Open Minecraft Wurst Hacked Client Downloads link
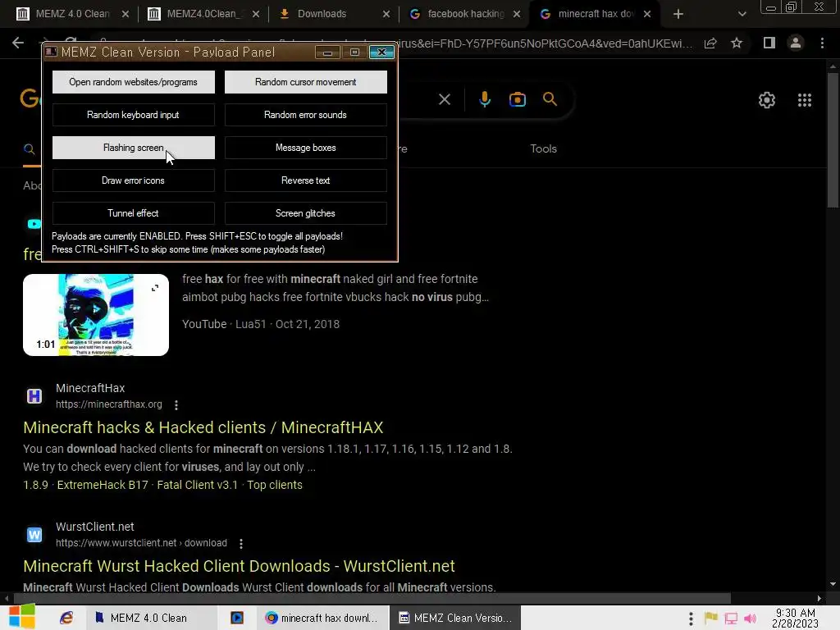This screenshot has width=840, height=630. click(x=239, y=566)
